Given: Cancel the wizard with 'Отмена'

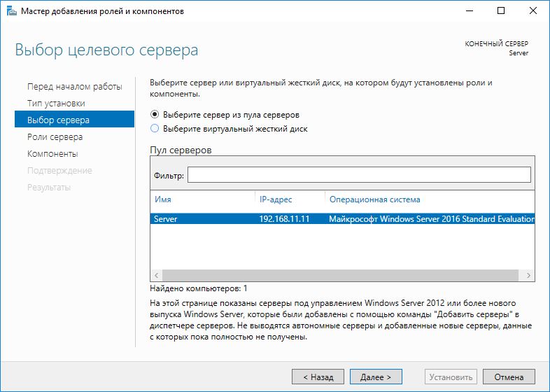Looking at the screenshot, I should click(509, 377).
